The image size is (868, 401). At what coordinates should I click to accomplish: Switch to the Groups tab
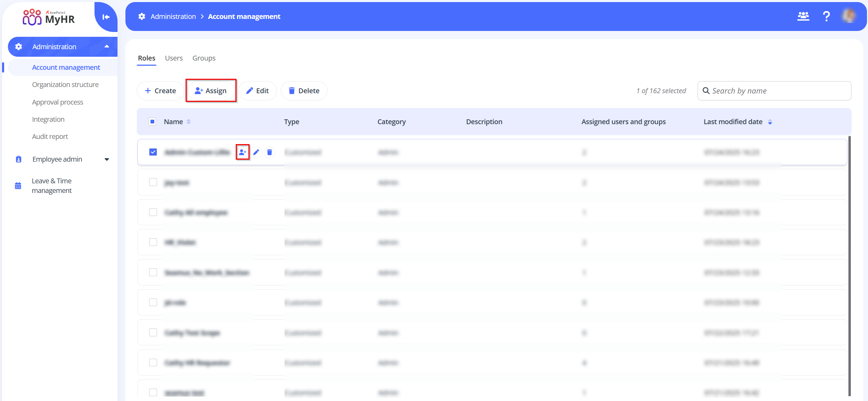204,58
